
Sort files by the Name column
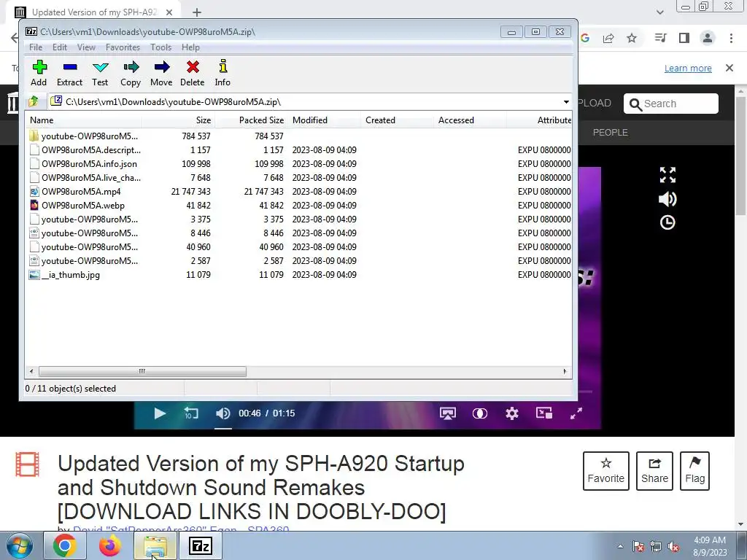[83, 120]
